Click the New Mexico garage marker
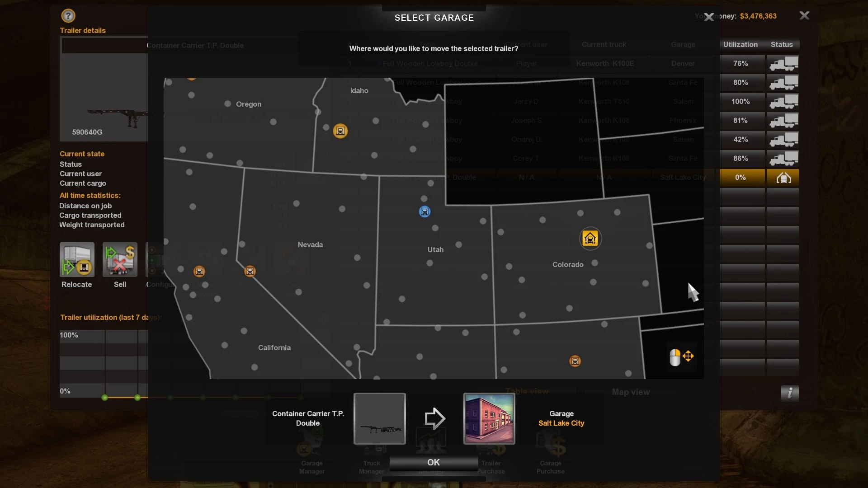The height and width of the screenshot is (488, 868). coord(575,361)
